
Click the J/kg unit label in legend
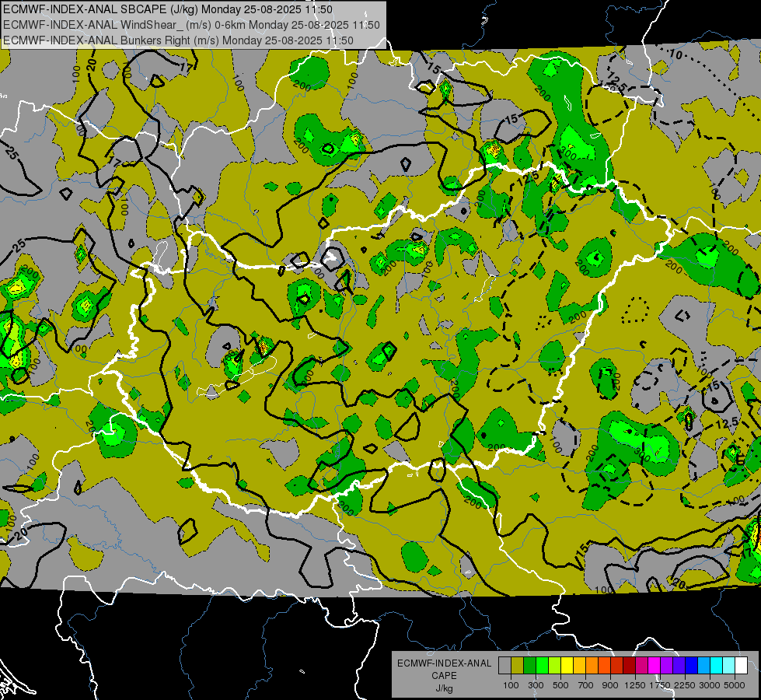pos(444,688)
